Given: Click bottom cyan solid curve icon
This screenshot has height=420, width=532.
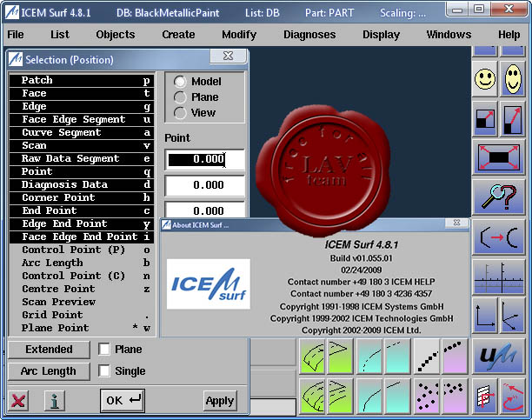Looking at the screenshot, I should [370, 397].
